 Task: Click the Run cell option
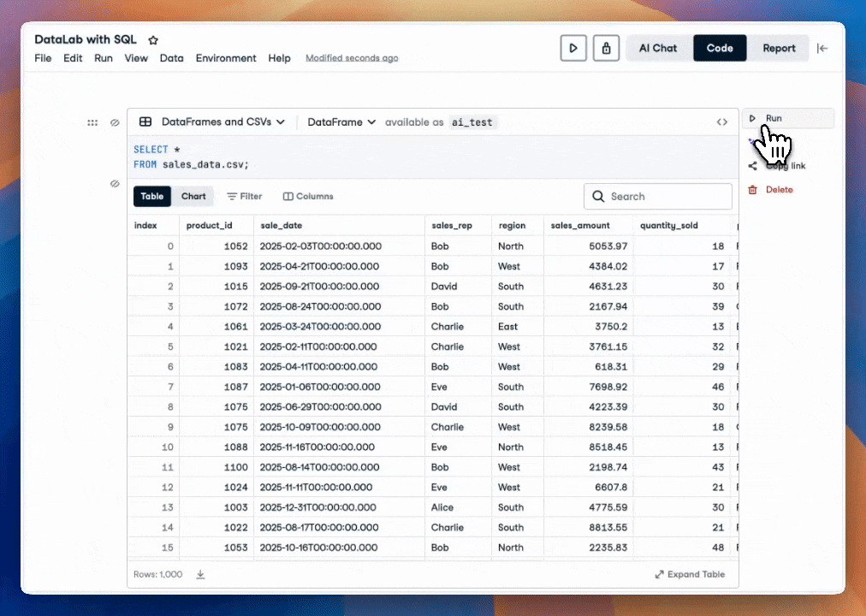point(787,118)
